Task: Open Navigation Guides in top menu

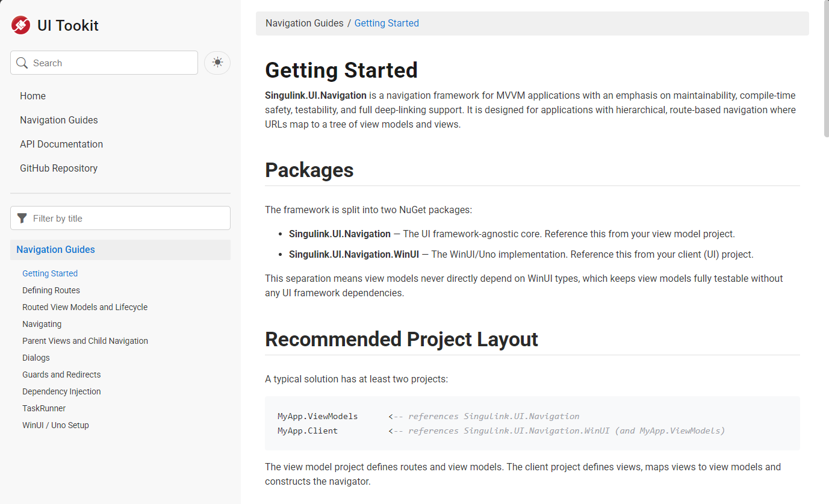Action: click(x=59, y=120)
